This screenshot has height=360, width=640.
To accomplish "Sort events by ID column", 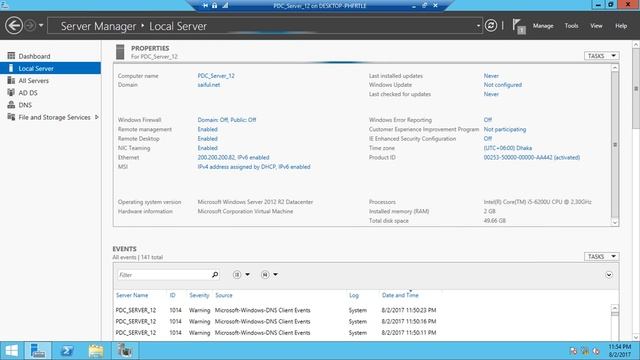I will click(173, 296).
